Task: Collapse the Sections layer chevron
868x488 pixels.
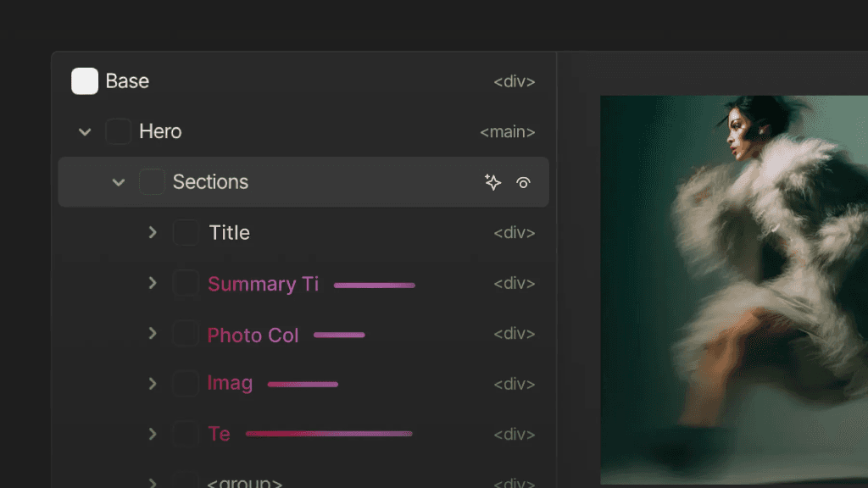Action: [119, 181]
